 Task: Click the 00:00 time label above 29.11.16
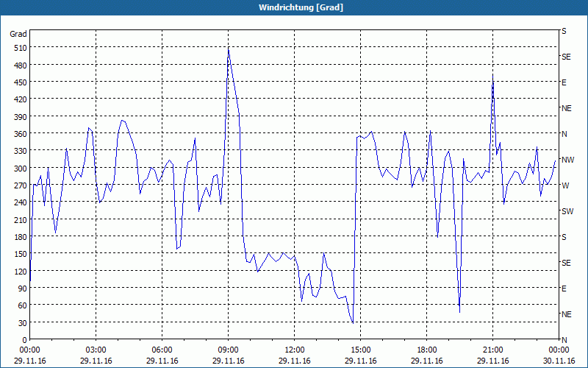point(29,350)
